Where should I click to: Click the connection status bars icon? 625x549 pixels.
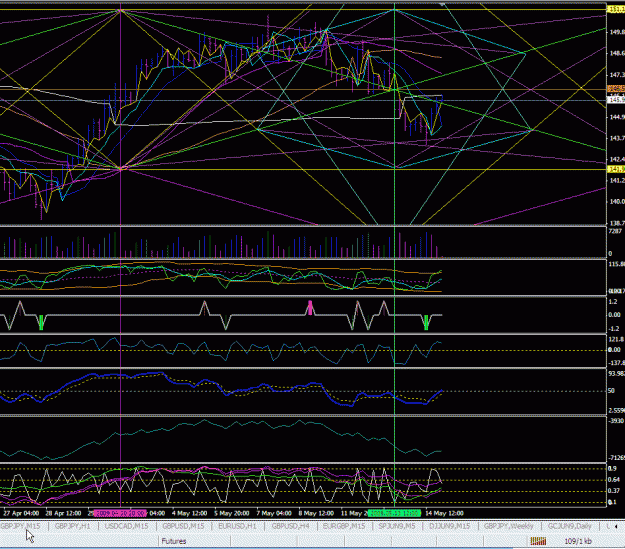tap(538, 541)
